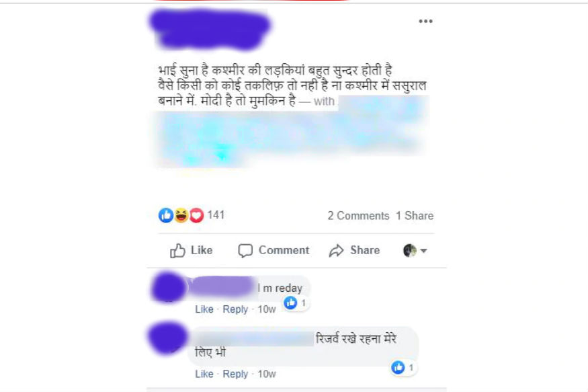Open the three-dot post options menu
The width and height of the screenshot is (588, 392).
click(x=425, y=21)
